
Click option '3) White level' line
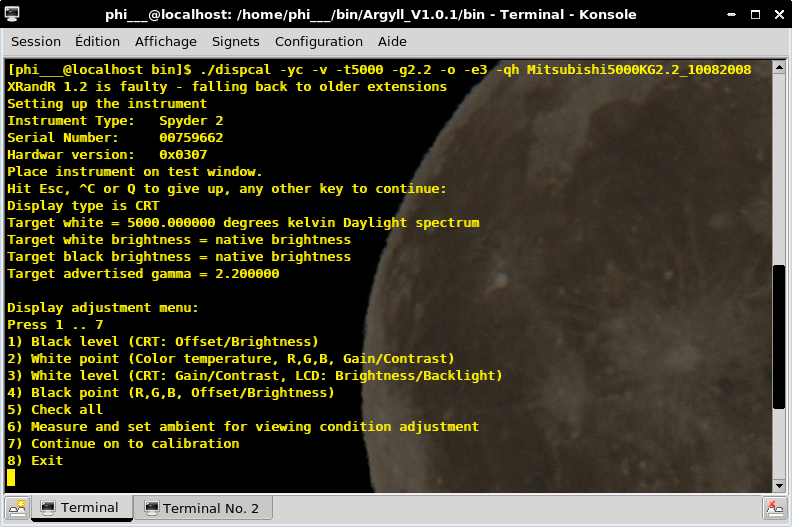(255, 375)
